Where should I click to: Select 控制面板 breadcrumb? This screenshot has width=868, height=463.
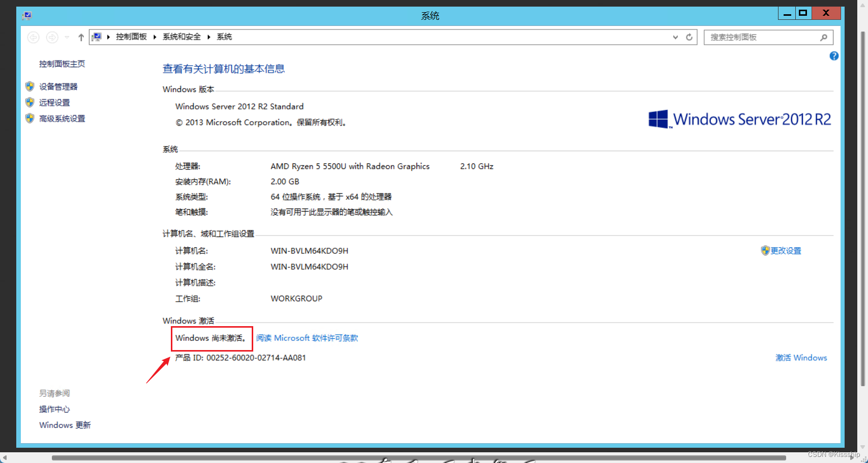(131, 37)
